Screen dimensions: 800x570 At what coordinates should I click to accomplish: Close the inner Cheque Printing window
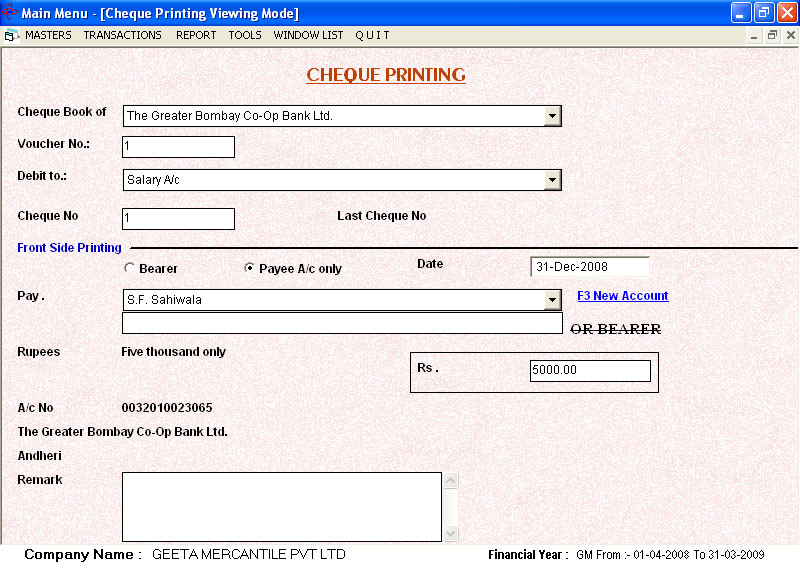tap(790, 36)
